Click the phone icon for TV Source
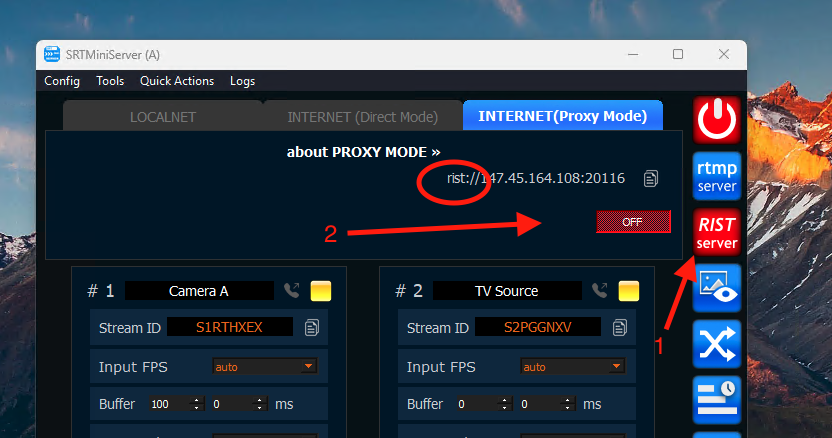The image size is (832, 438). (x=599, y=291)
